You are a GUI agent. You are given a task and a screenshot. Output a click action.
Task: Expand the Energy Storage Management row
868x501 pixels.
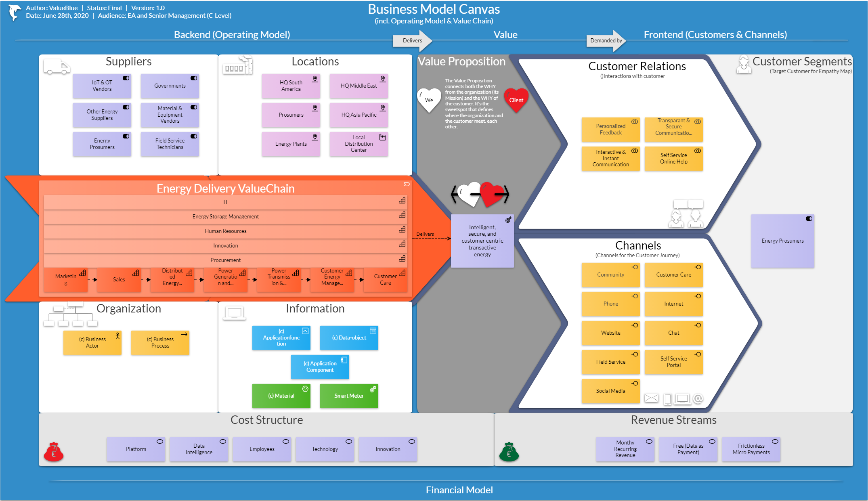(x=228, y=216)
